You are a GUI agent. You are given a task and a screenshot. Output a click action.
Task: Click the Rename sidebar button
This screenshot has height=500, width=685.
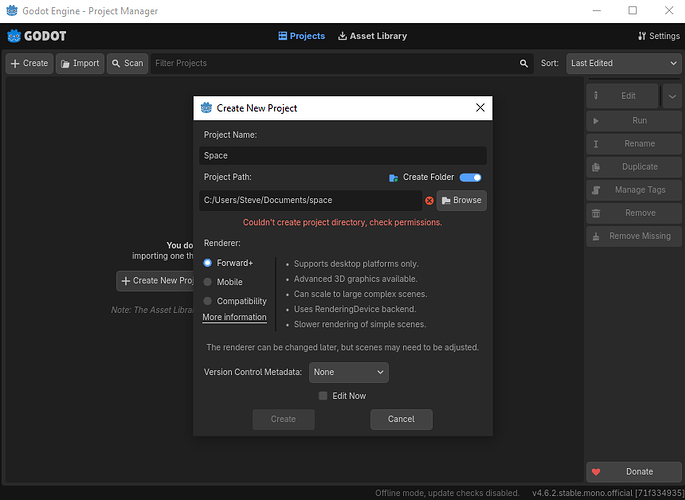pos(634,144)
